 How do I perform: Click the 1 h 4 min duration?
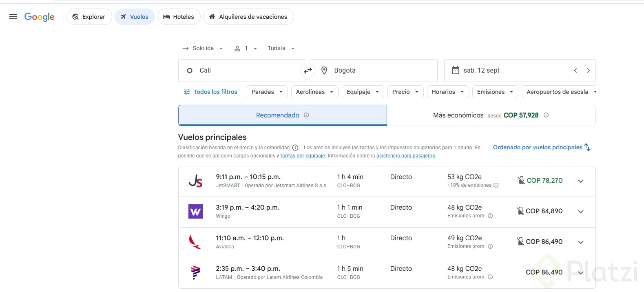click(350, 177)
